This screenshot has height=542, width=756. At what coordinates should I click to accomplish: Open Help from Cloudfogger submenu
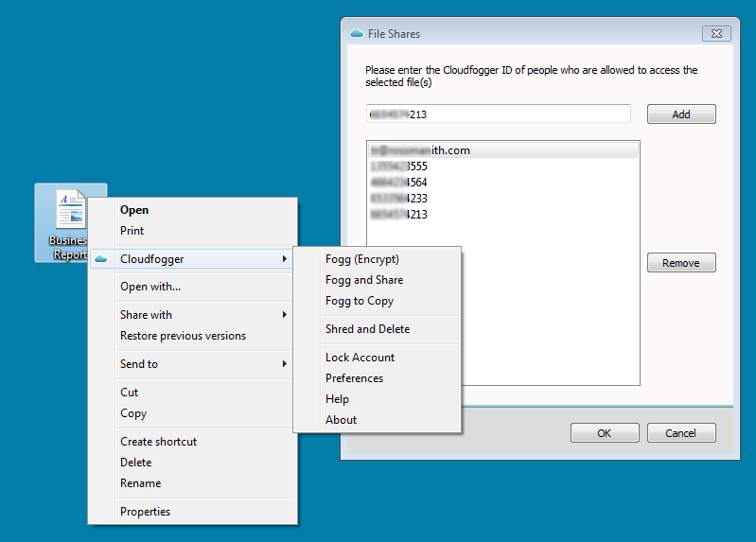377,399
